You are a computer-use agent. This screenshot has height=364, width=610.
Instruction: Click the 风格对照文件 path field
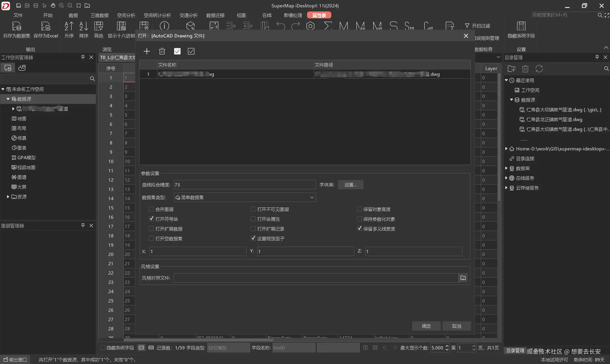pyautogui.click(x=316, y=278)
